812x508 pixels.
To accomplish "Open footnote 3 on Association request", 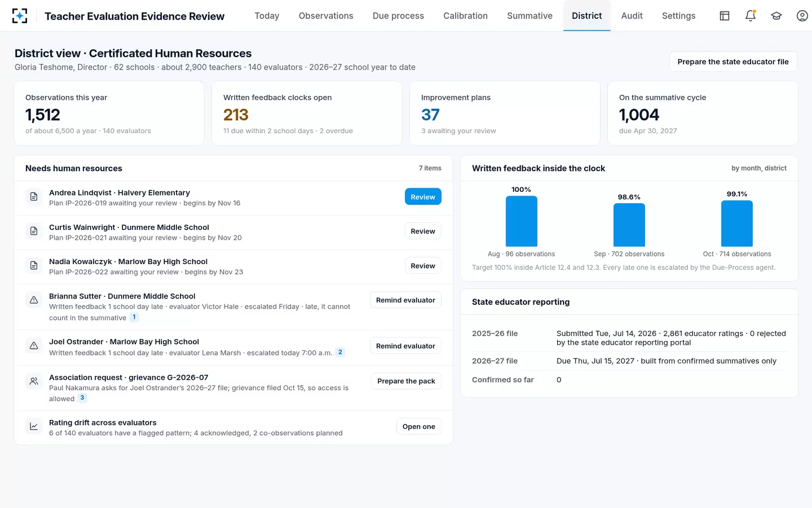I will [x=82, y=398].
